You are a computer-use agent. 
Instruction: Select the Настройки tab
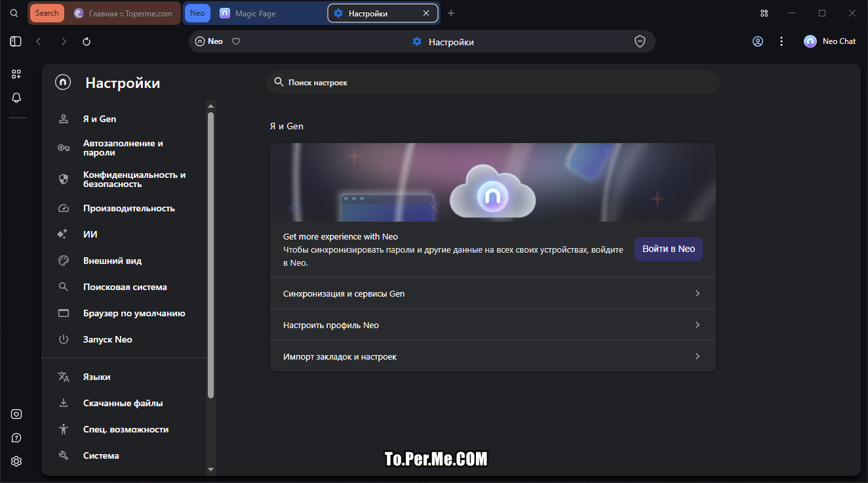(x=383, y=13)
